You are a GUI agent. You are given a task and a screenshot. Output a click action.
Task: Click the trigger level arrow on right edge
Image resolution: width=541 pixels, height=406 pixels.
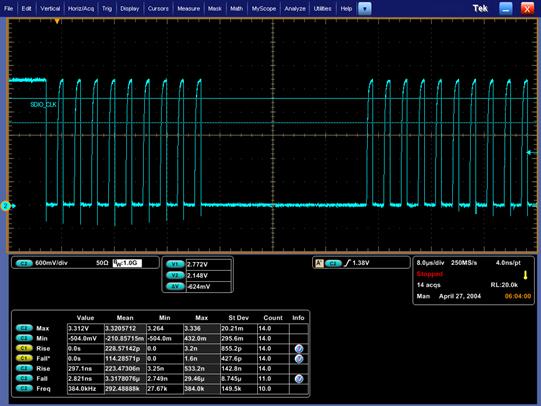click(532, 152)
